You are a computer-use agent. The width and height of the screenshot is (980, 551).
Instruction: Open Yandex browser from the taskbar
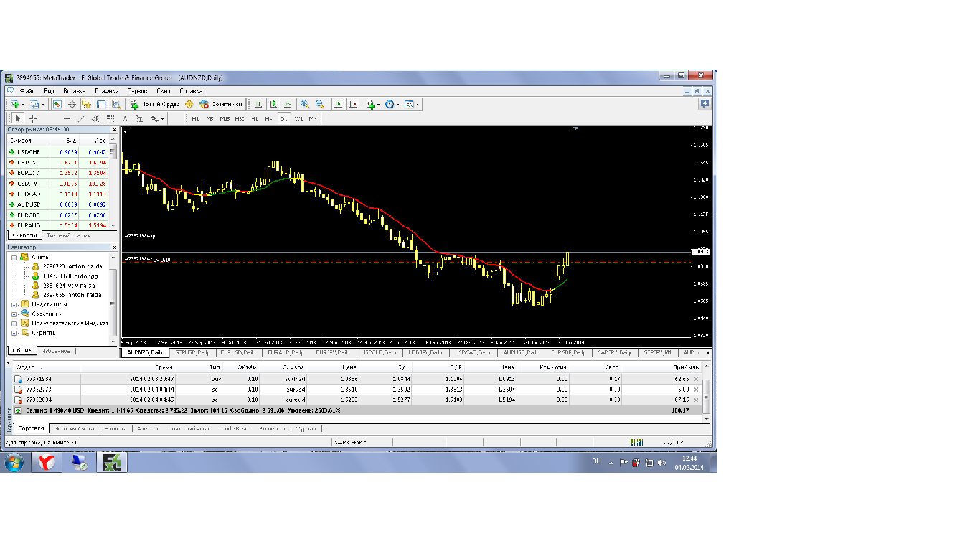[47, 462]
